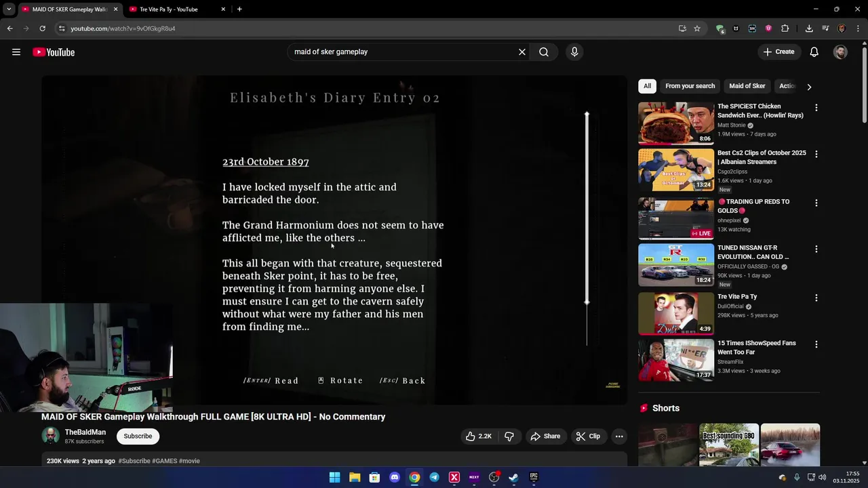This screenshot has height=488, width=868.
Task: Open TheBaldMan channel name link
Action: click(x=85, y=432)
